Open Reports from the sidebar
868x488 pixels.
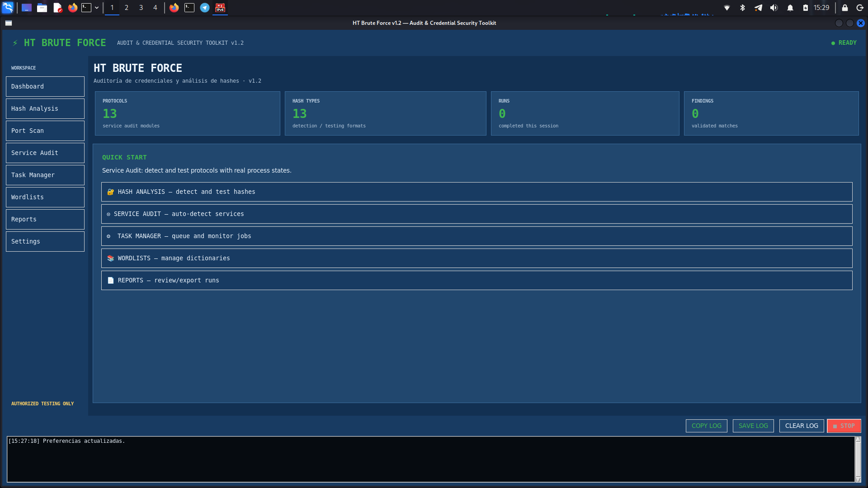point(45,219)
